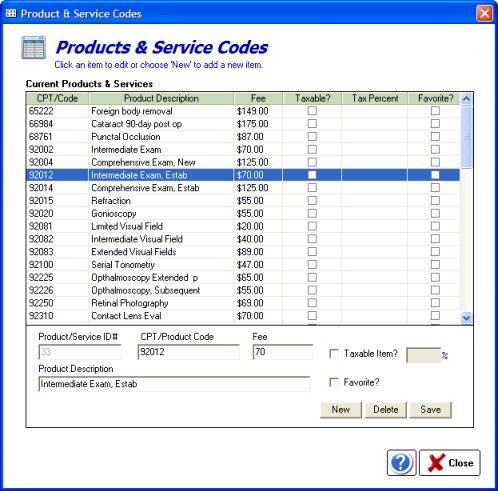Viewport: 498px width, 491px height.
Task: Mark Refraction as a favorite
Action: tap(435, 200)
